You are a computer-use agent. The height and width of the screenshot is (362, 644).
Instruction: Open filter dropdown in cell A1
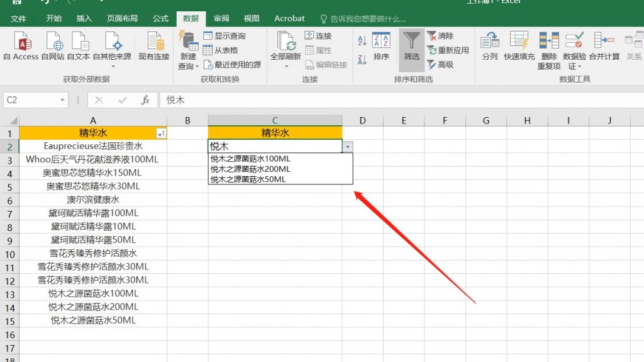coord(162,133)
